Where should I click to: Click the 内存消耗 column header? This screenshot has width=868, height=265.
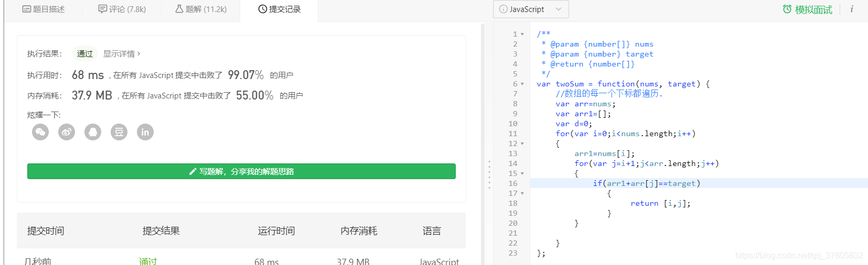(359, 231)
